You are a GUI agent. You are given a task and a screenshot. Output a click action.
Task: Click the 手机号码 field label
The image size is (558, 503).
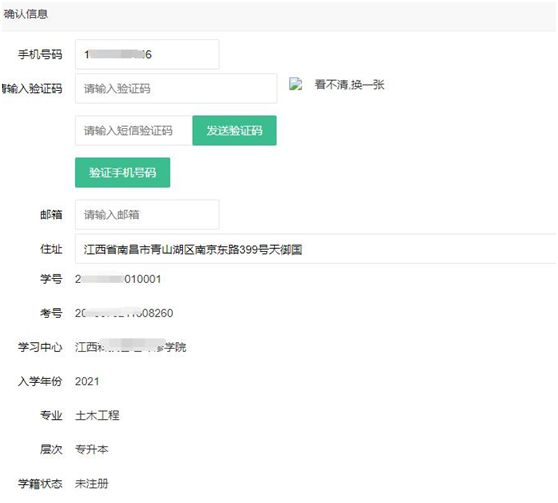pos(40,54)
